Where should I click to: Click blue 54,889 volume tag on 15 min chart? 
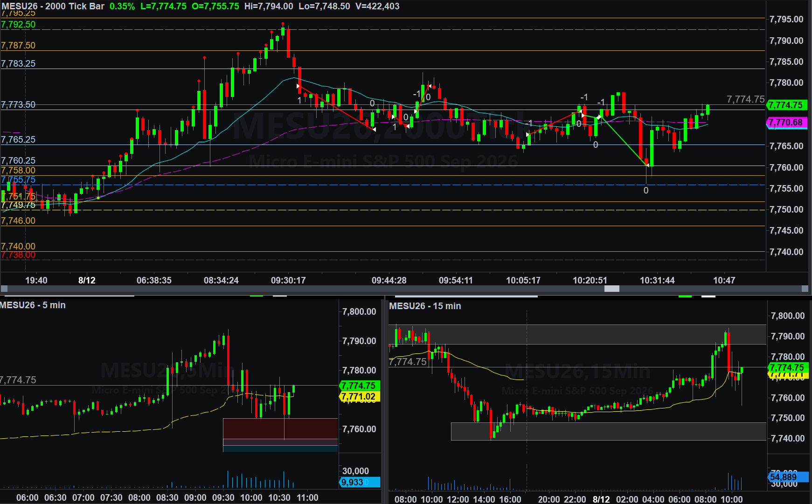coord(787,477)
